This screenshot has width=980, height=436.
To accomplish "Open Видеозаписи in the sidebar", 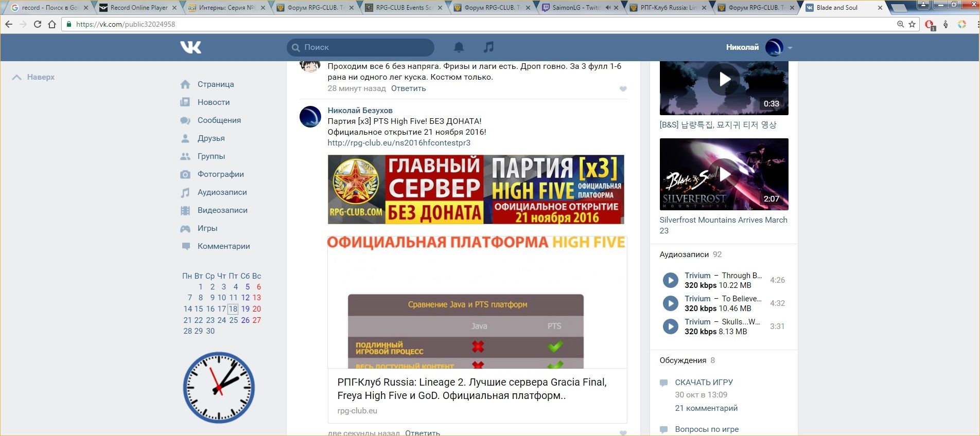I will point(222,210).
